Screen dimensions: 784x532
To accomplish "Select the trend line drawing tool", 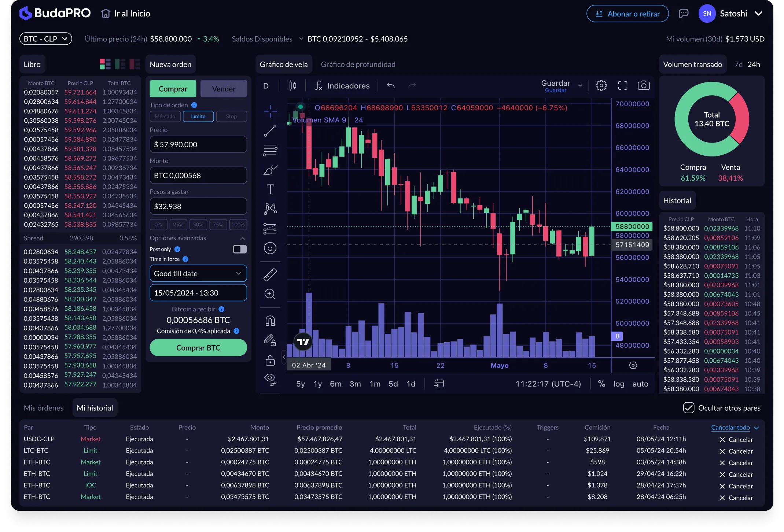I will tap(270, 130).
